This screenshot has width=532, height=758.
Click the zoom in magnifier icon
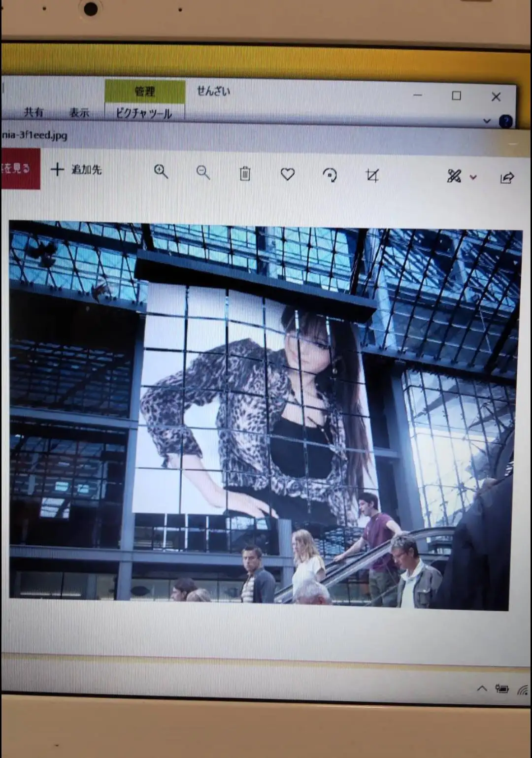click(161, 171)
